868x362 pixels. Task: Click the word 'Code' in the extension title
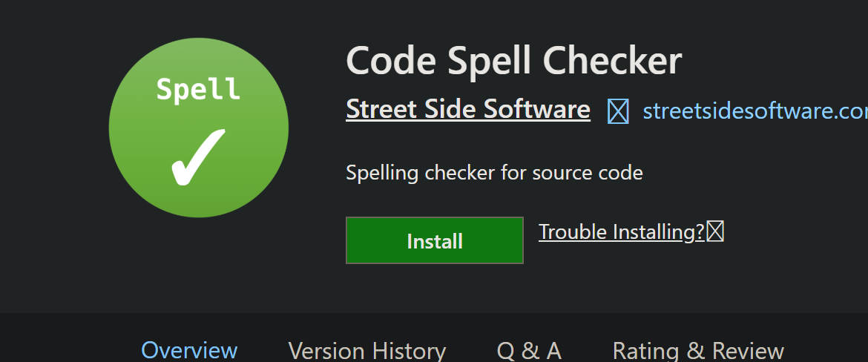(x=392, y=60)
